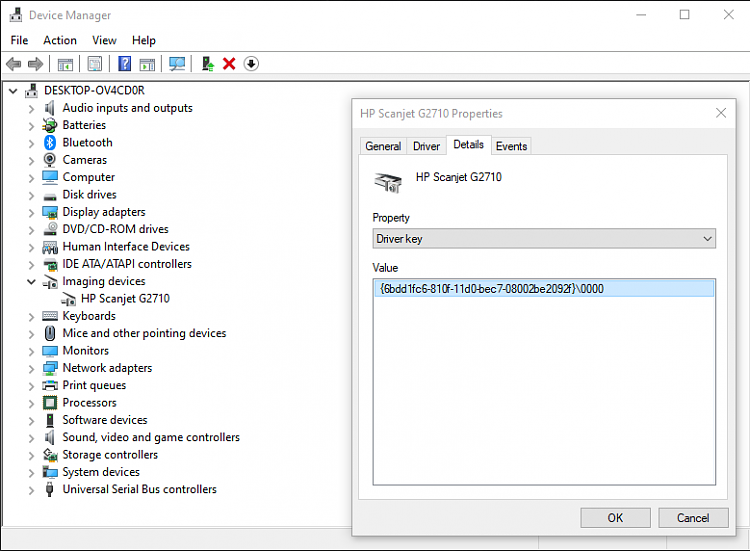Click the Disable device down-arrow icon
The width and height of the screenshot is (750, 551).
pos(251,64)
